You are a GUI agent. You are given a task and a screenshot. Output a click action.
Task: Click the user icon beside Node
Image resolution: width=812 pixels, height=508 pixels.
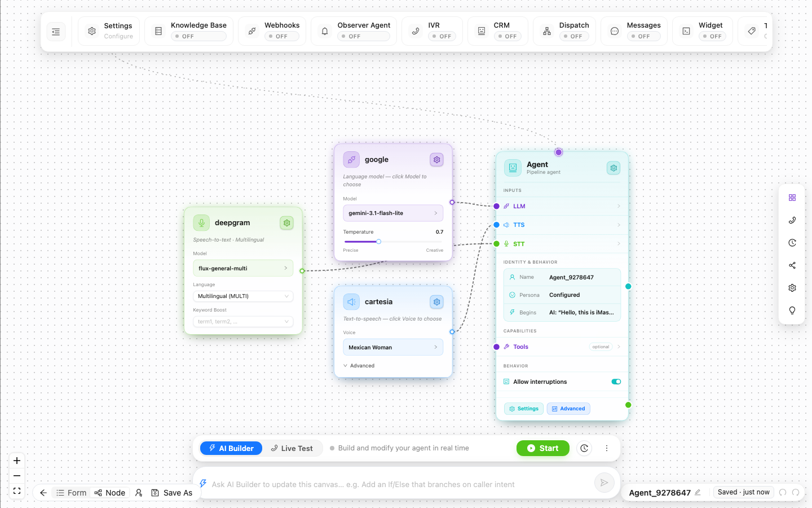139,493
